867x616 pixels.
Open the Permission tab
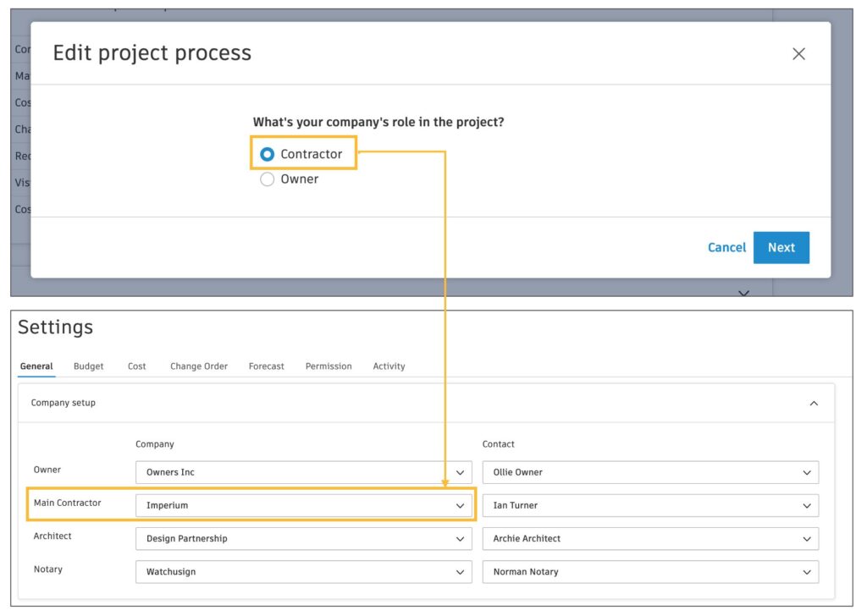pos(329,366)
